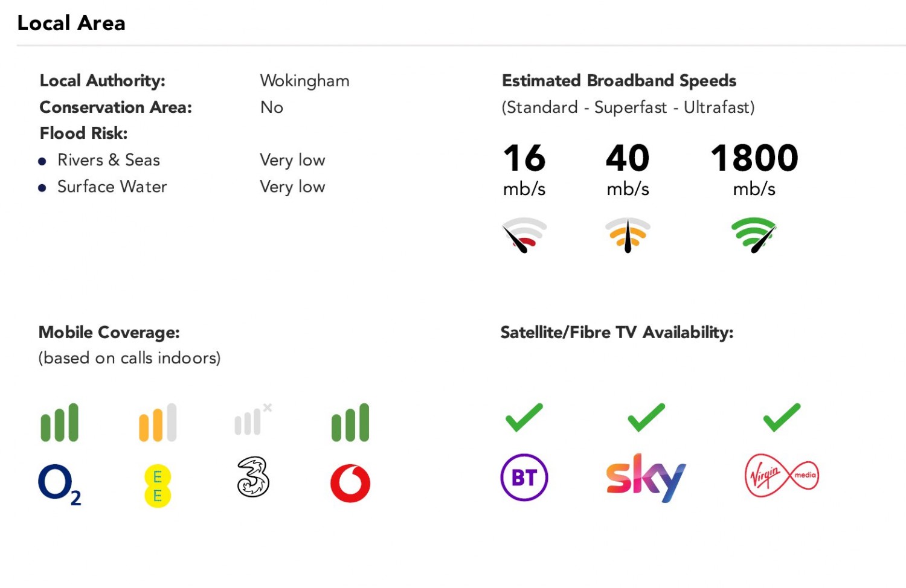This screenshot has height=588, width=906.
Task: Click the green signal bars above O2
Action: 59,422
